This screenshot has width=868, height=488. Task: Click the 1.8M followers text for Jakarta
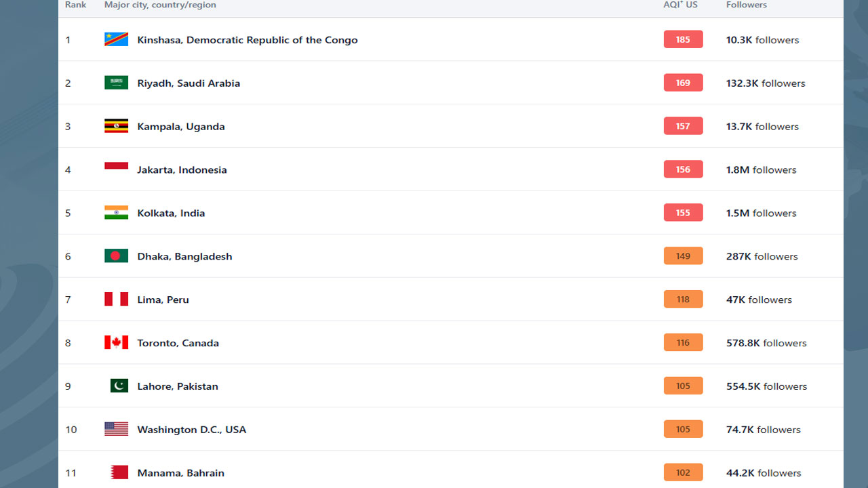click(761, 170)
